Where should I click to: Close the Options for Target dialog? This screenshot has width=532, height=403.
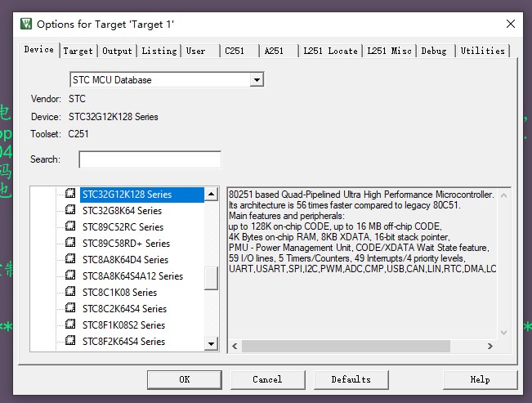(511, 24)
